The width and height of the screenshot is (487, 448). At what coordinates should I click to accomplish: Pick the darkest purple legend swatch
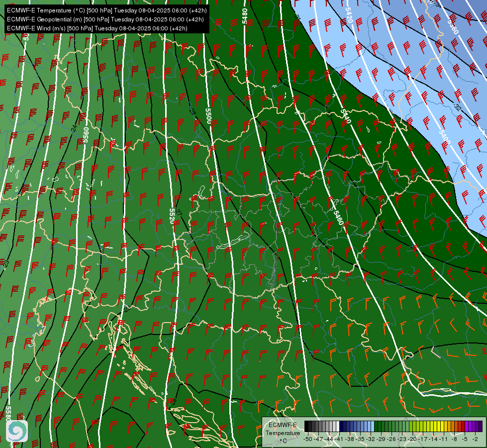(x=481, y=426)
